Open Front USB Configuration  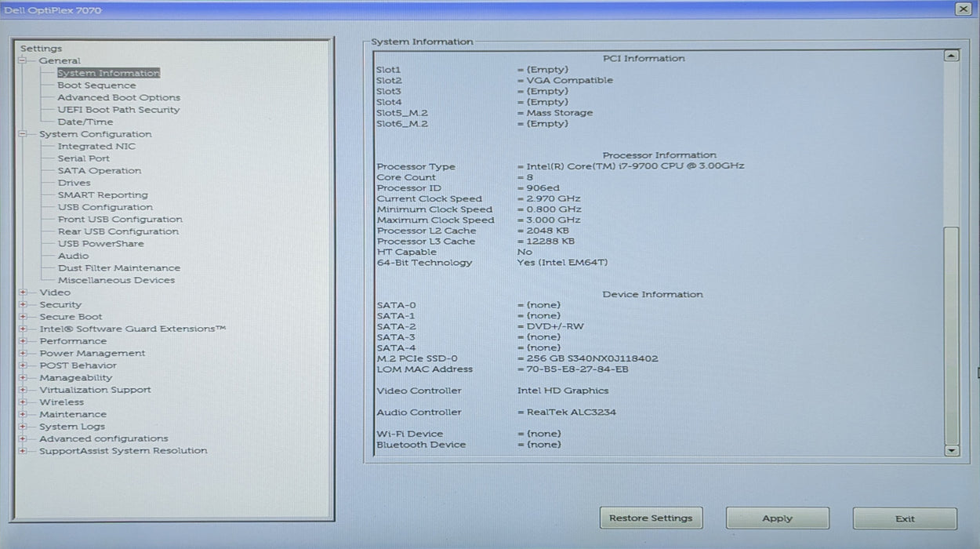click(120, 219)
